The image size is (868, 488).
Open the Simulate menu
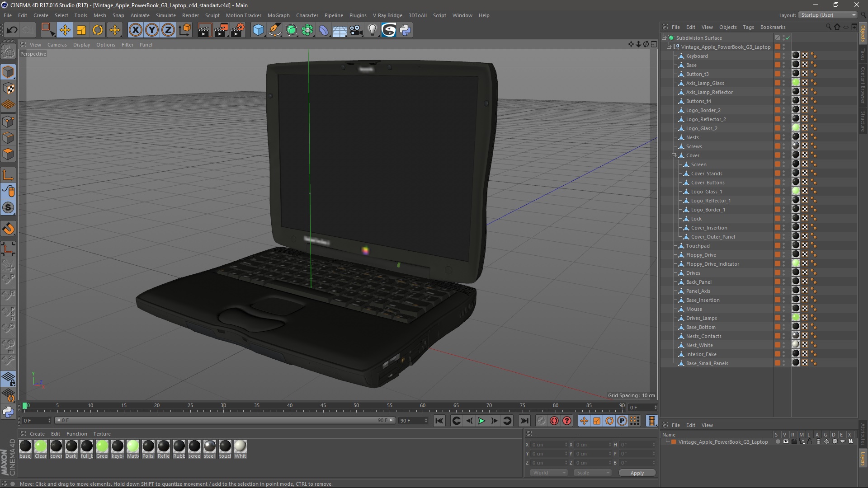click(x=166, y=15)
